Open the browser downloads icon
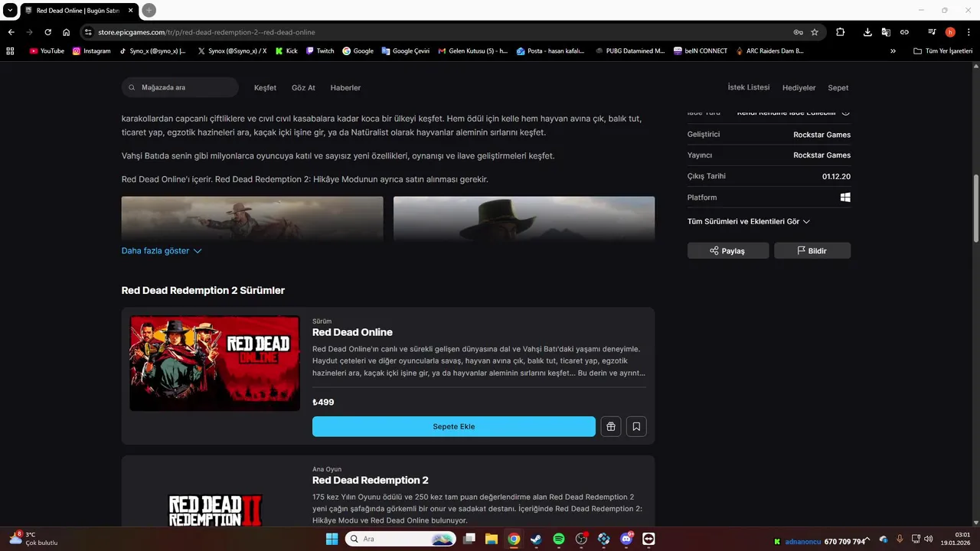 coord(867,32)
